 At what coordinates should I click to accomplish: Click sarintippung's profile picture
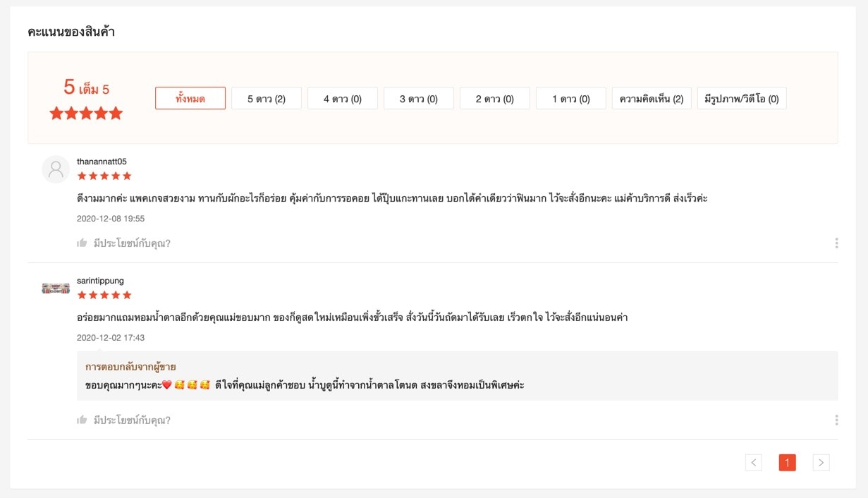(56, 288)
